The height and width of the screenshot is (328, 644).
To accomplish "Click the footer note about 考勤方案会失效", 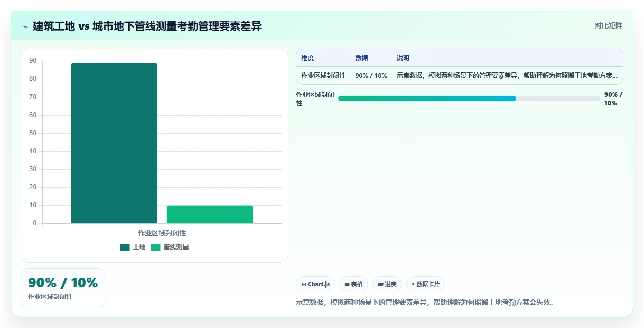I will pos(425,303).
